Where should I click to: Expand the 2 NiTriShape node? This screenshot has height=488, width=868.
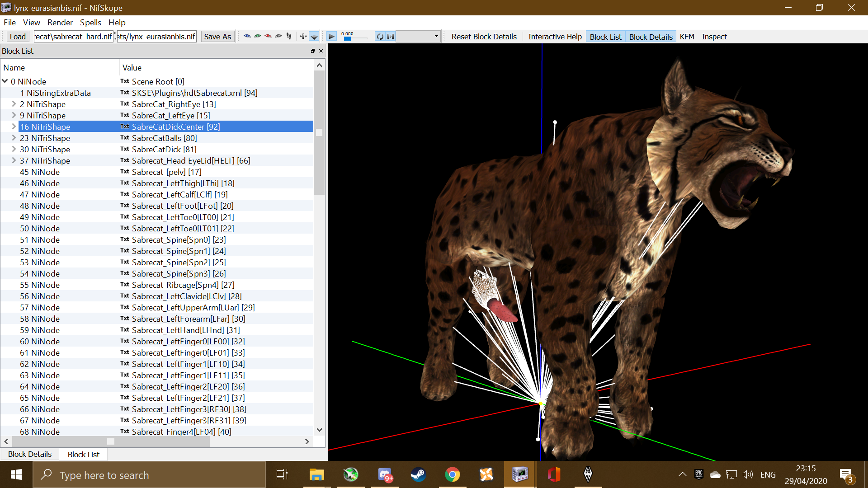click(x=14, y=104)
